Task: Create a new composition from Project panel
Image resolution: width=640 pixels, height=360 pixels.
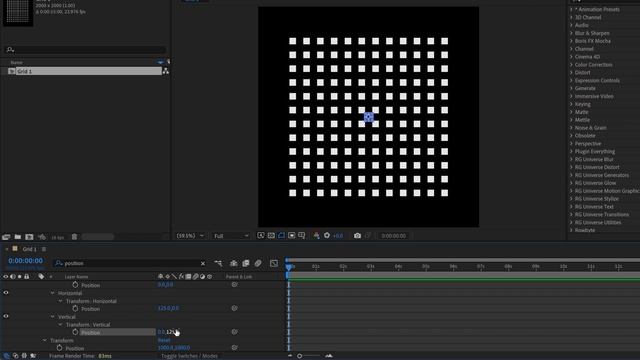Action: tap(29, 237)
